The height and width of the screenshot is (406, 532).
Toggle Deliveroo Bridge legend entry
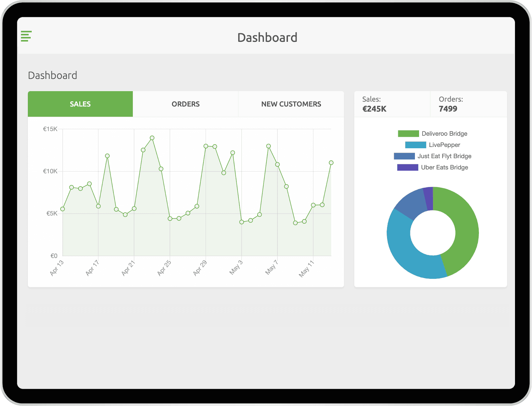444,134
